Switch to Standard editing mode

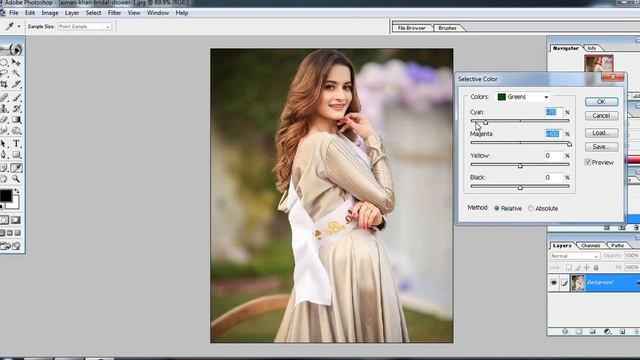(x=4, y=220)
